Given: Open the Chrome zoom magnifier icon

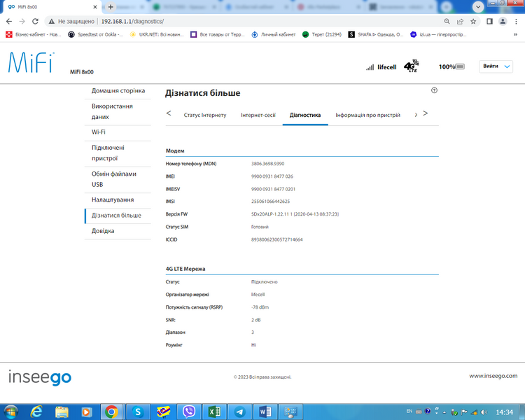Looking at the screenshot, I should tap(447, 22).
